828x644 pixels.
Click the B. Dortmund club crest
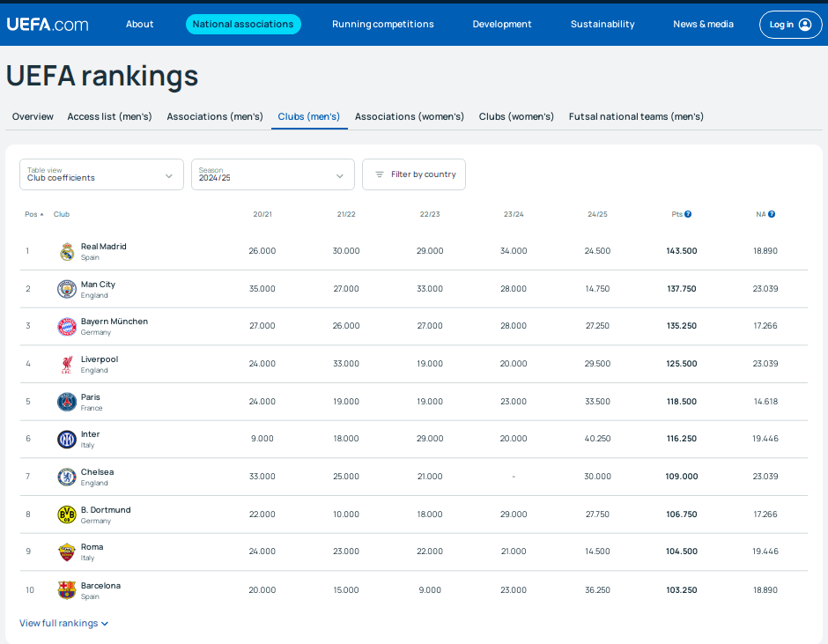pos(67,514)
